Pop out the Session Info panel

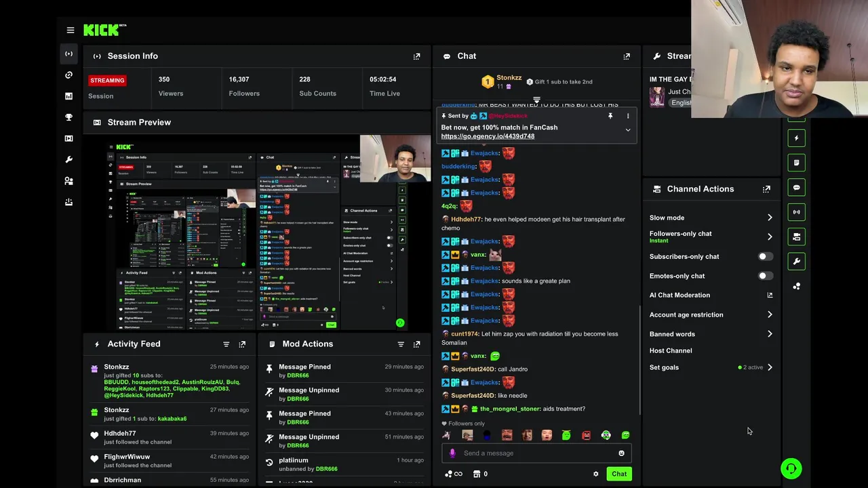tap(416, 56)
